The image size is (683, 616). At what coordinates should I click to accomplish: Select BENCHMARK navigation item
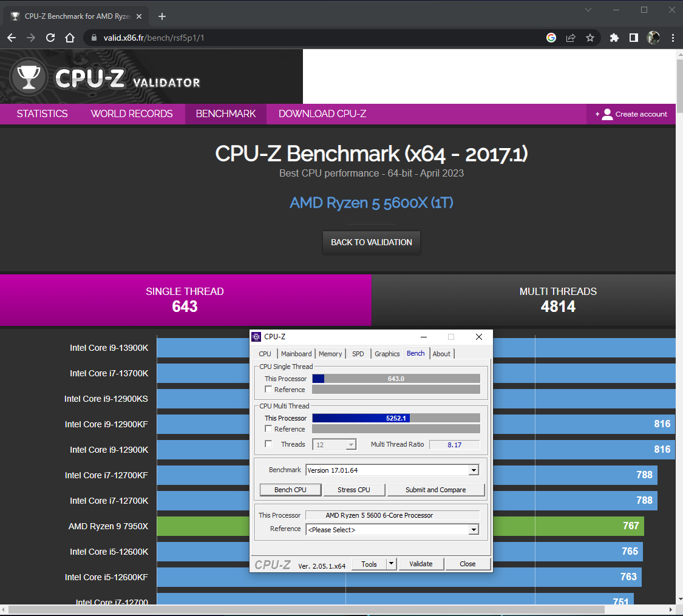point(226,114)
